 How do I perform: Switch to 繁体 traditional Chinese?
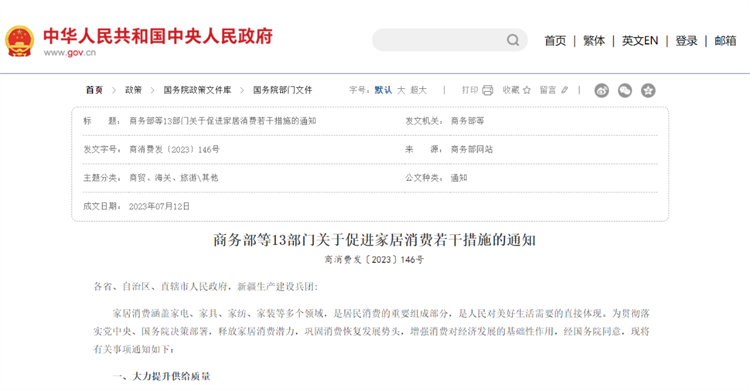(594, 41)
